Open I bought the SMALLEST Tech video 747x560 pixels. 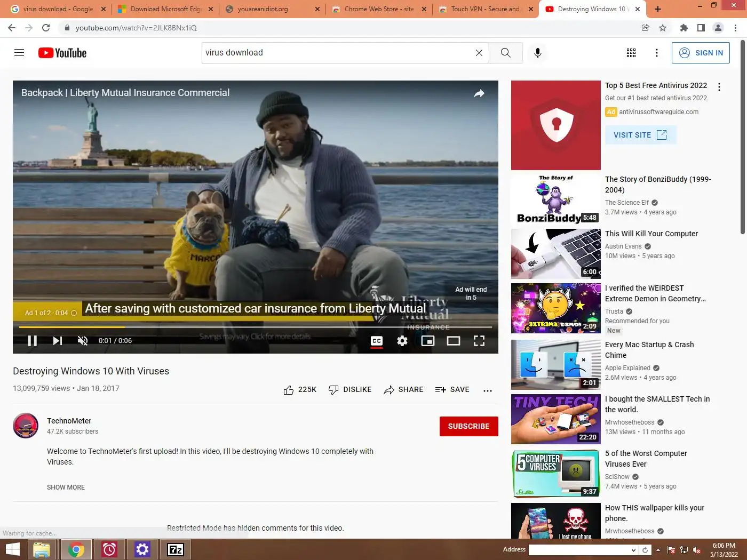pyautogui.click(x=657, y=404)
